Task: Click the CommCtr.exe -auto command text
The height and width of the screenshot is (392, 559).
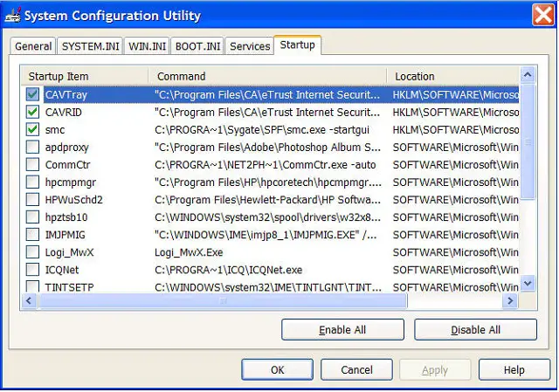Action: tap(266, 165)
